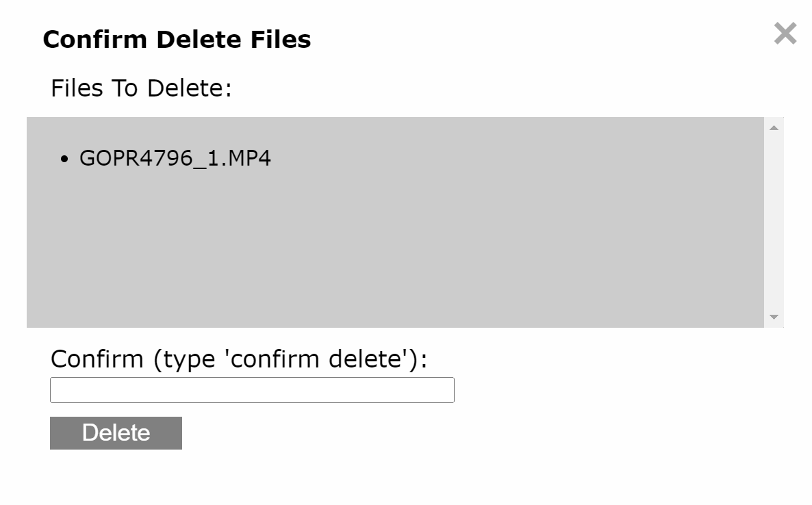The height and width of the screenshot is (505, 812).
Task: Click the Delete button
Action: tap(116, 433)
